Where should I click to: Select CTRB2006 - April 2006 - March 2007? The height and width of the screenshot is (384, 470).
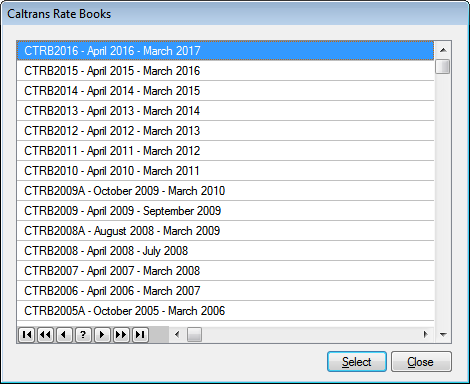click(x=225, y=291)
